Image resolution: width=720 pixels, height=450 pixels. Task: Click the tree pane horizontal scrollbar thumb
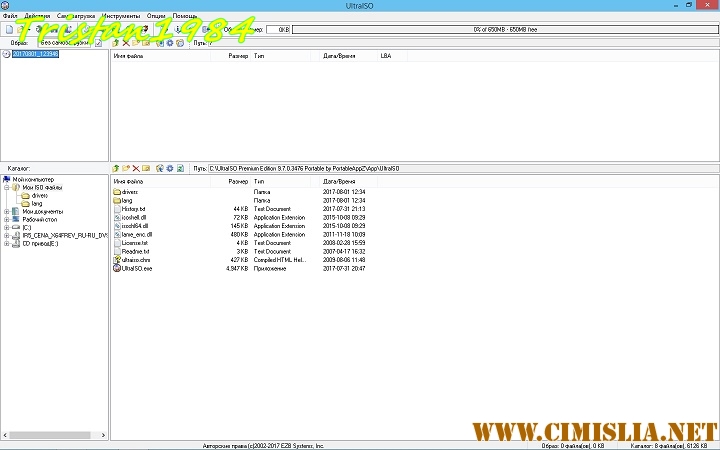[x=50, y=435]
